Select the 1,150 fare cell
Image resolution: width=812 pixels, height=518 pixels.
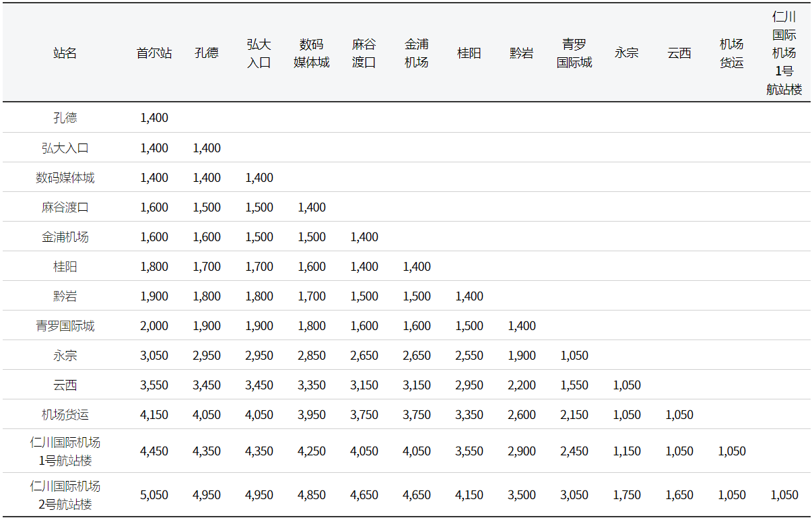pyautogui.click(x=627, y=451)
